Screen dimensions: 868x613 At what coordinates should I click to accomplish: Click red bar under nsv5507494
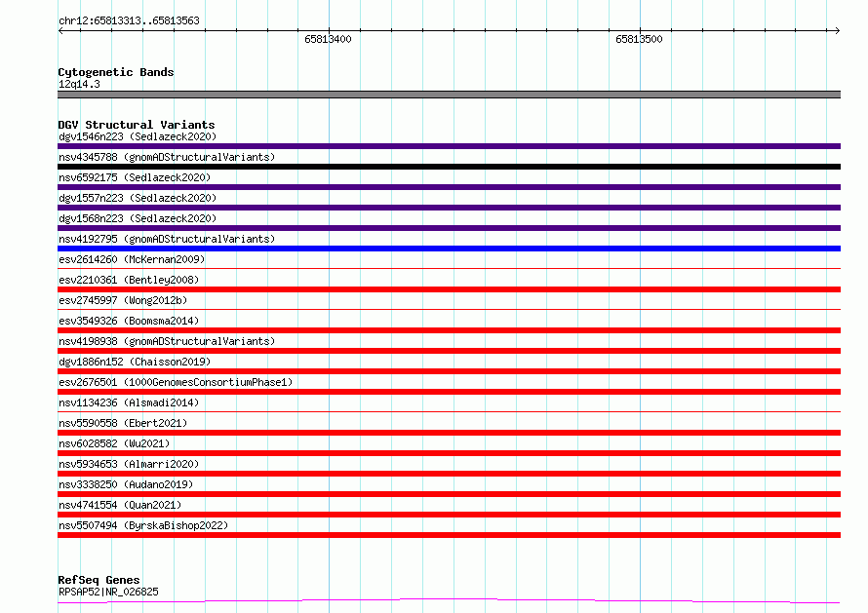(x=449, y=535)
